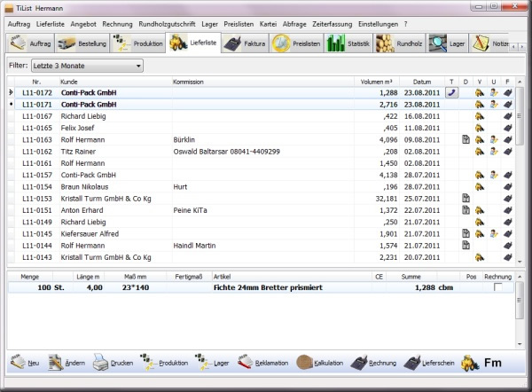
Task: Sort by the Datum column header
Action: (x=422, y=82)
